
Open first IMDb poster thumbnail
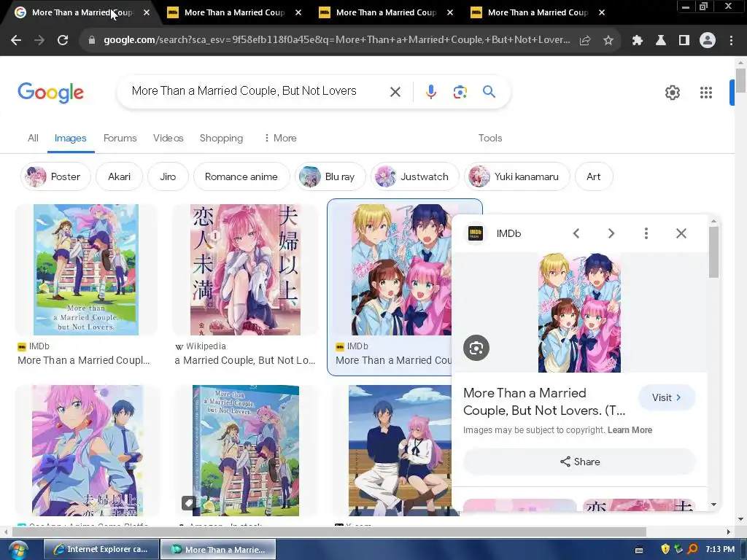[86, 270]
